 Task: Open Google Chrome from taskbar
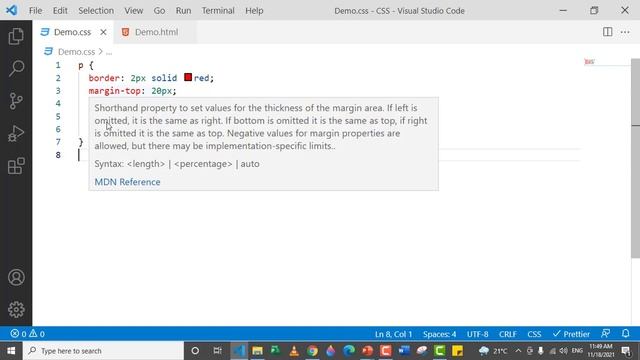coord(312,351)
